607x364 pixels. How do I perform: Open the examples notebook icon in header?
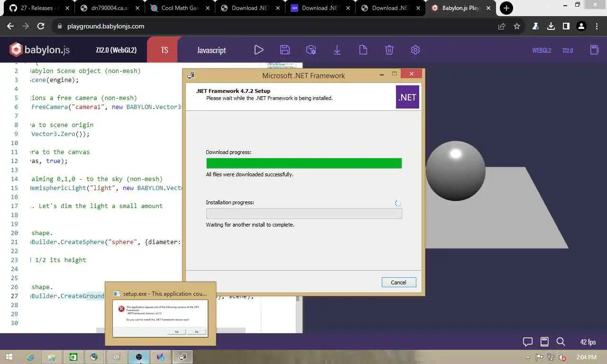click(594, 50)
